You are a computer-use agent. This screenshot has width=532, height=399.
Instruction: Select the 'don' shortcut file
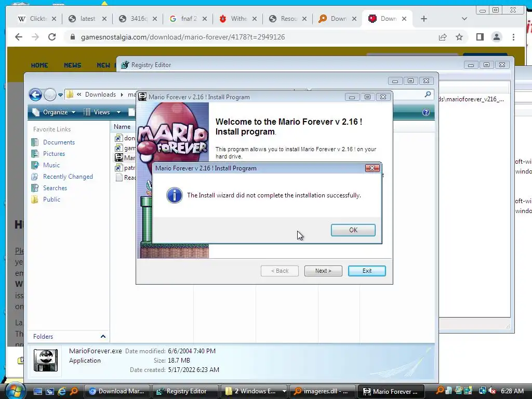pyautogui.click(x=125, y=138)
